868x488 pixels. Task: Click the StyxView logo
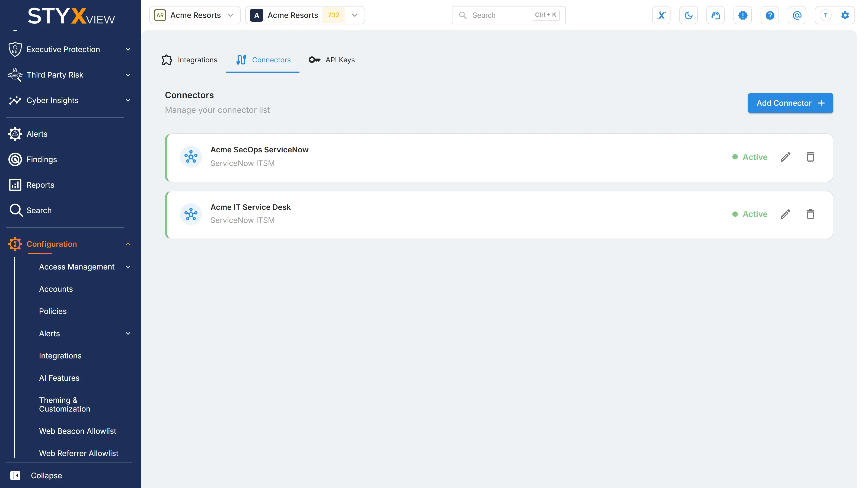click(x=71, y=16)
